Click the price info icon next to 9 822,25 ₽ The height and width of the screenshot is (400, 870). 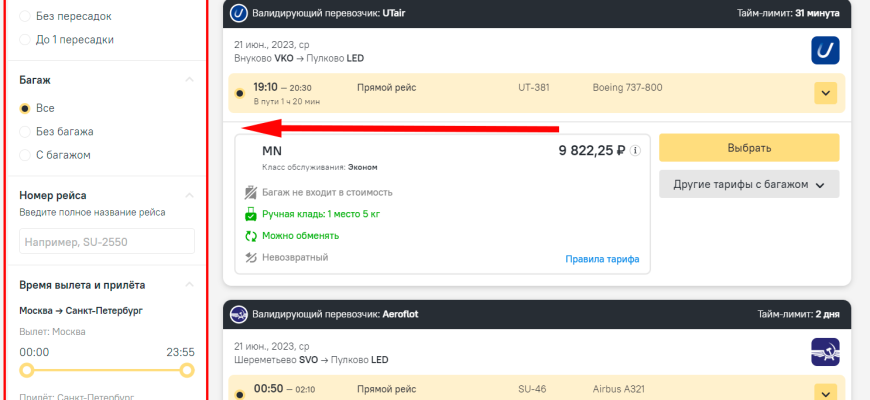pos(635,151)
